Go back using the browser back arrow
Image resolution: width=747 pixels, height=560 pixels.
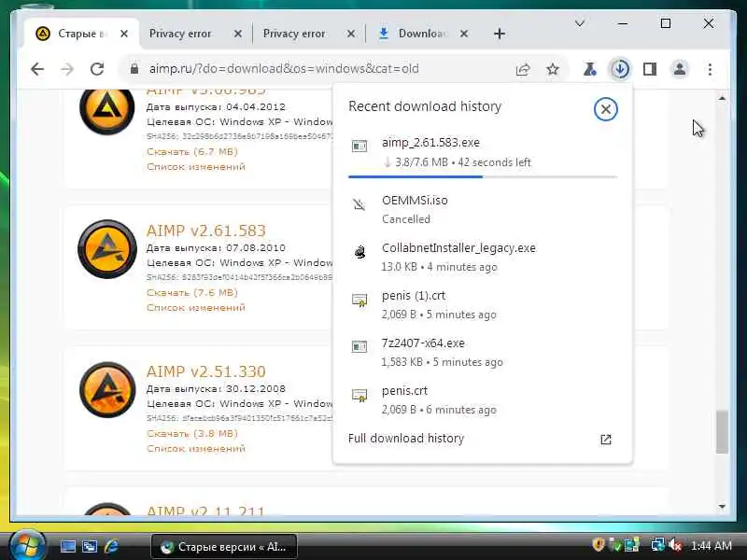click(37, 69)
